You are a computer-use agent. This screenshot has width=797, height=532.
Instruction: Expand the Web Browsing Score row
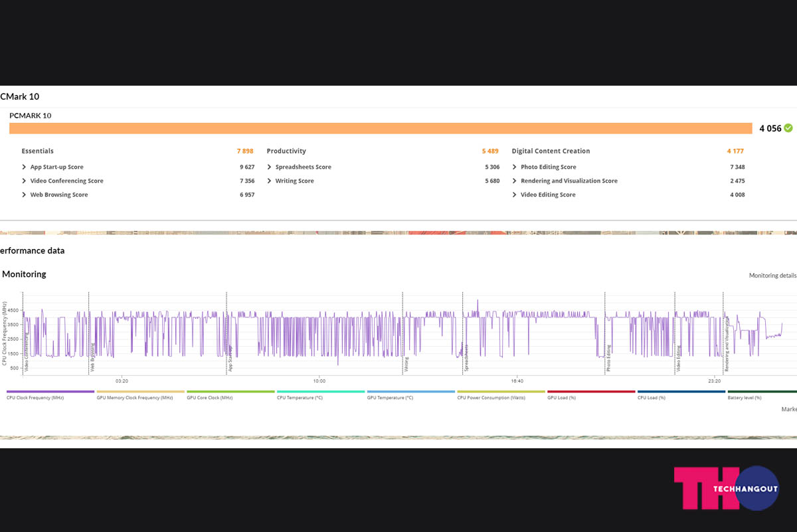click(24, 195)
